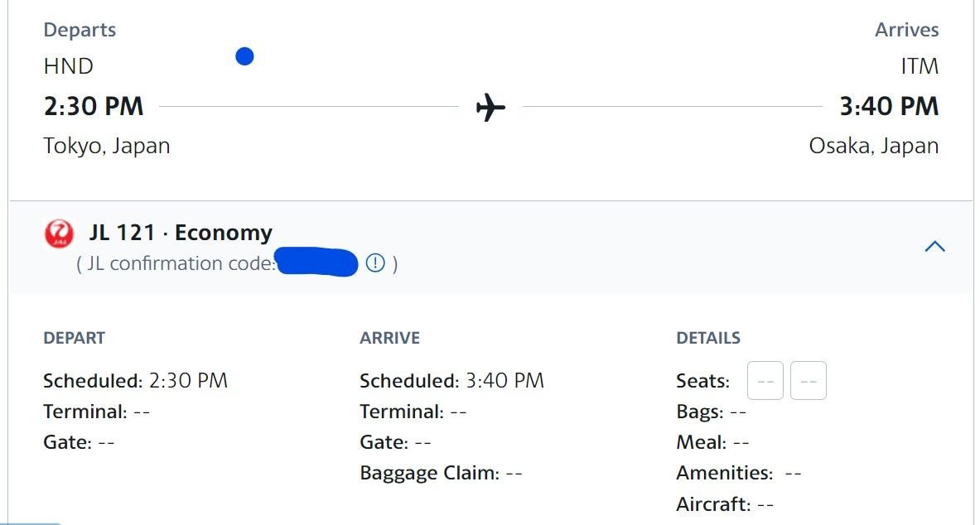Click the redacted JL confirmation code
The width and height of the screenshot is (980, 525).
316,263
